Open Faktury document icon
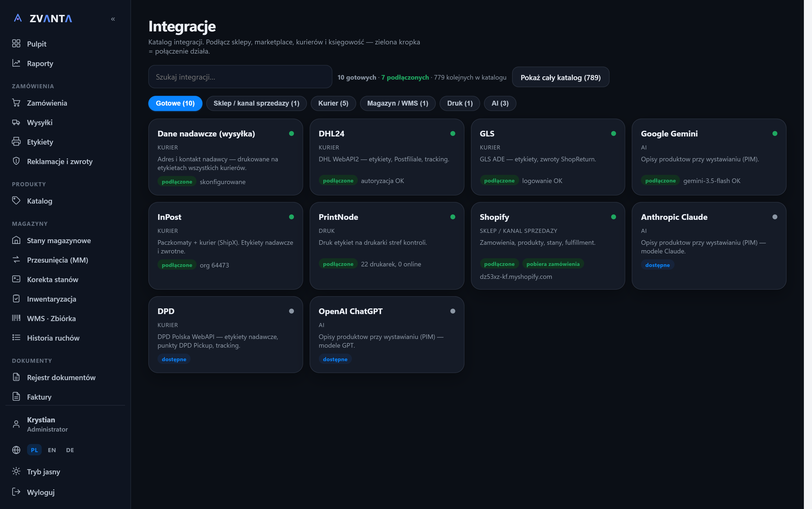 pyautogui.click(x=16, y=397)
